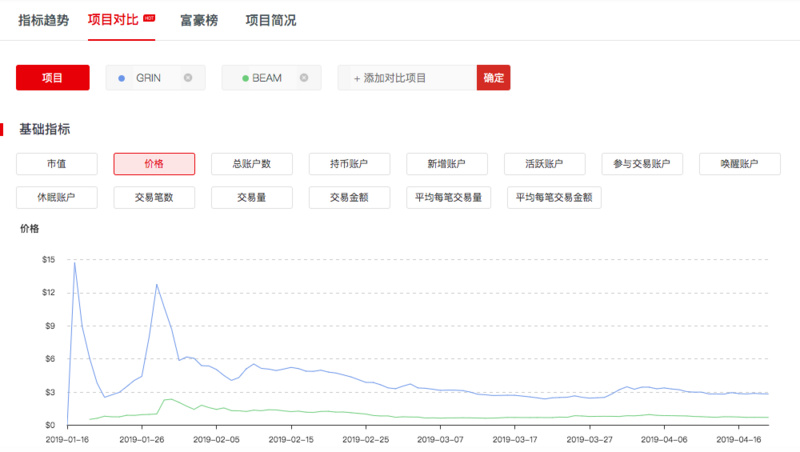The image size is (800, 452).
Task: Select 休眠账户 metric
Action: click(57, 197)
